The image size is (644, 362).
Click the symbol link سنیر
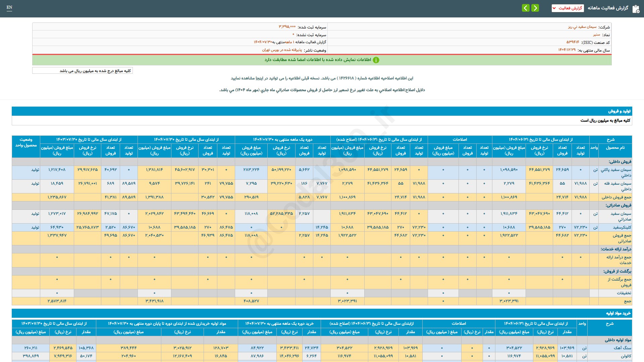[596, 35]
